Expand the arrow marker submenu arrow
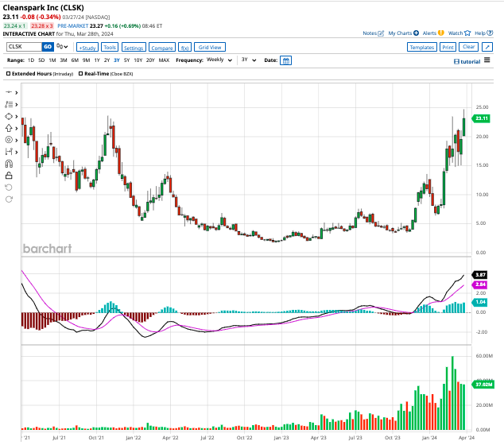The width and height of the screenshot is (504, 445). [x=17, y=128]
